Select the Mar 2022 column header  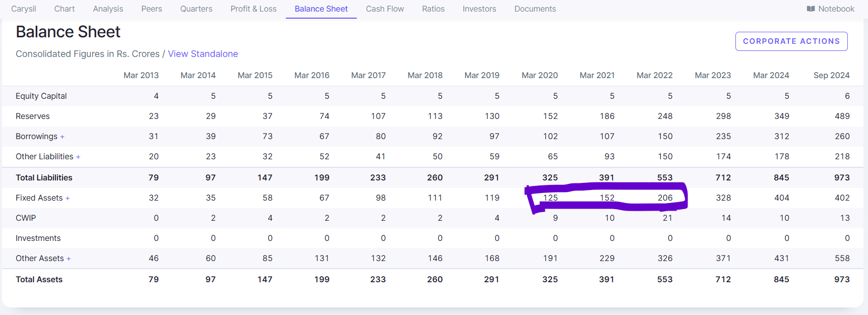coord(655,75)
